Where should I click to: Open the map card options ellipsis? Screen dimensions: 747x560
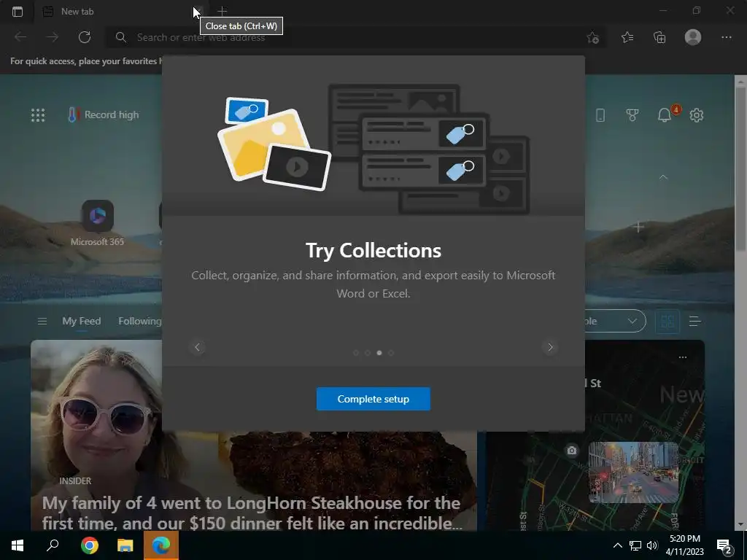(x=683, y=357)
